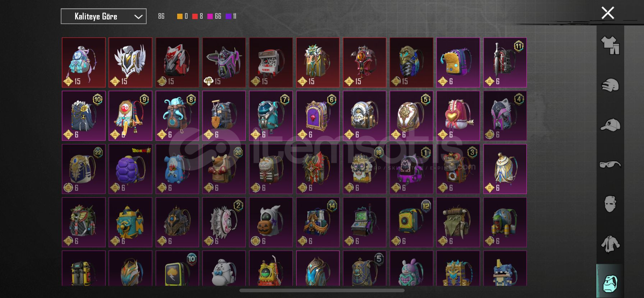Filter by the purple quality swatch
The height and width of the screenshot is (298, 644).
229,16
